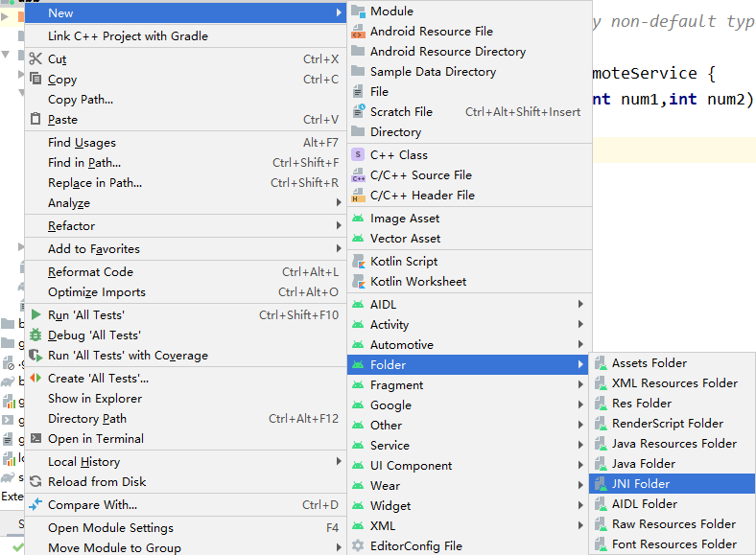Click the C/C++ Source File icon
The height and width of the screenshot is (555, 756).
pos(358,174)
